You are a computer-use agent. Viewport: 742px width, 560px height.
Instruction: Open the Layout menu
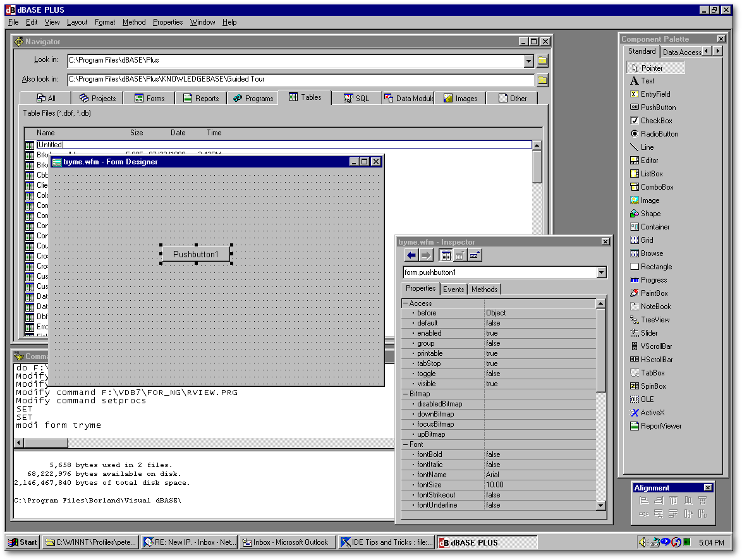(77, 22)
